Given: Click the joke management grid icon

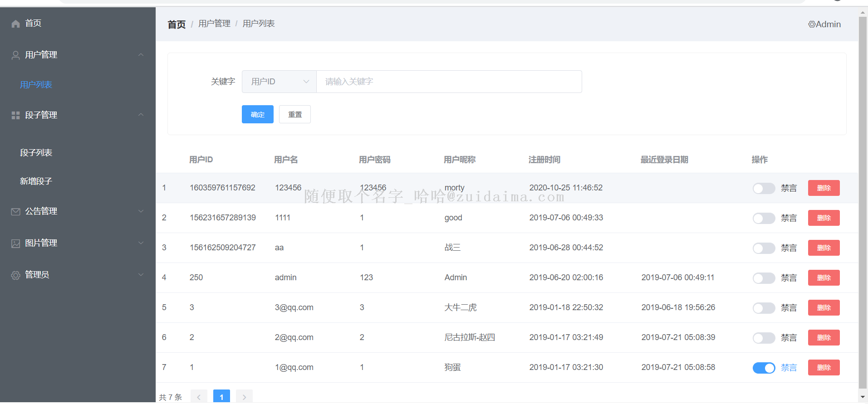Looking at the screenshot, I should coord(16,116).
